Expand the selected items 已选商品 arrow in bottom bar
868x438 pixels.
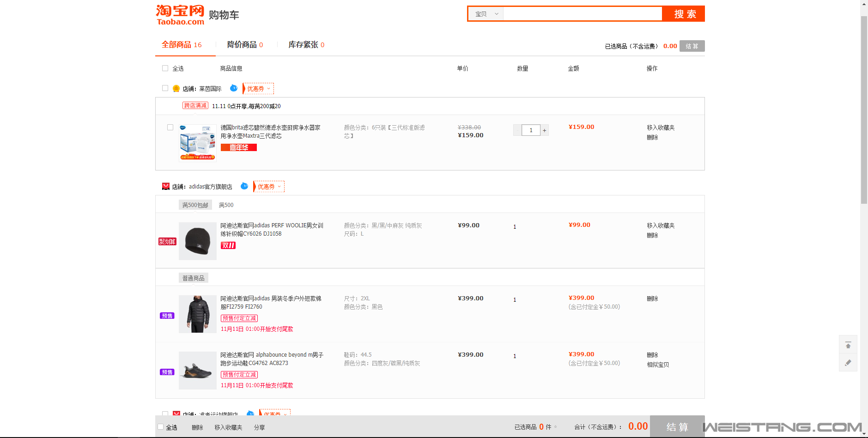click(x=555, y=427)
